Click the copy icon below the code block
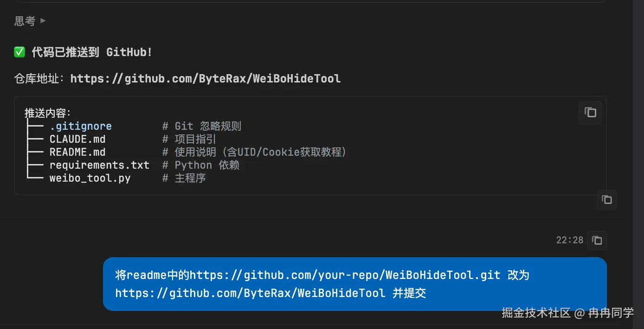The width and height of the screenshot is (644, 329). point(606,200)
